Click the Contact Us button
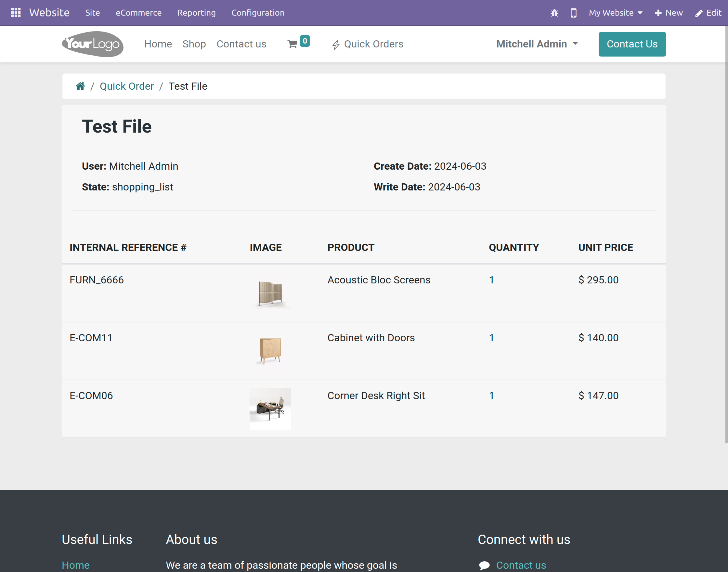 coord(632,44)
